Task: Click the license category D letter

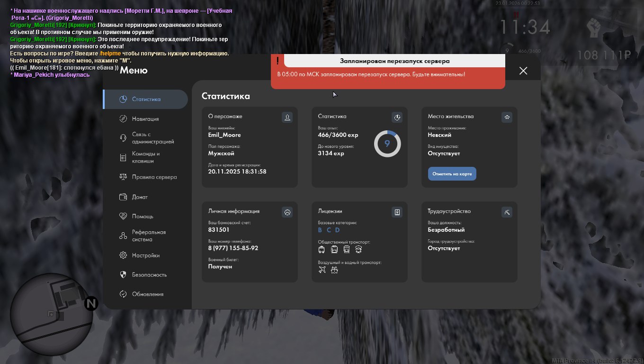Action: [338, 230]
